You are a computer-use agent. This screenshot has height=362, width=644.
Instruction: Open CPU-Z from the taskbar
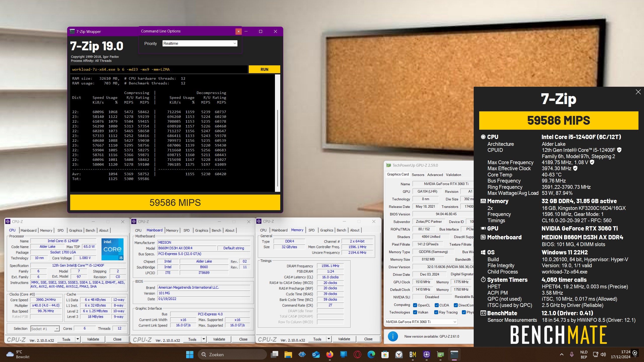pyautogui.click(x=426, y=354)
